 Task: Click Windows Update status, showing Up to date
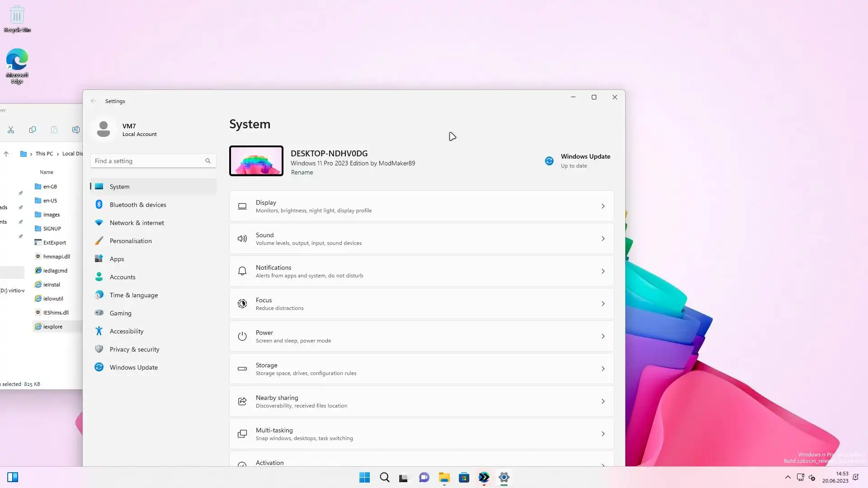point(578,161)
